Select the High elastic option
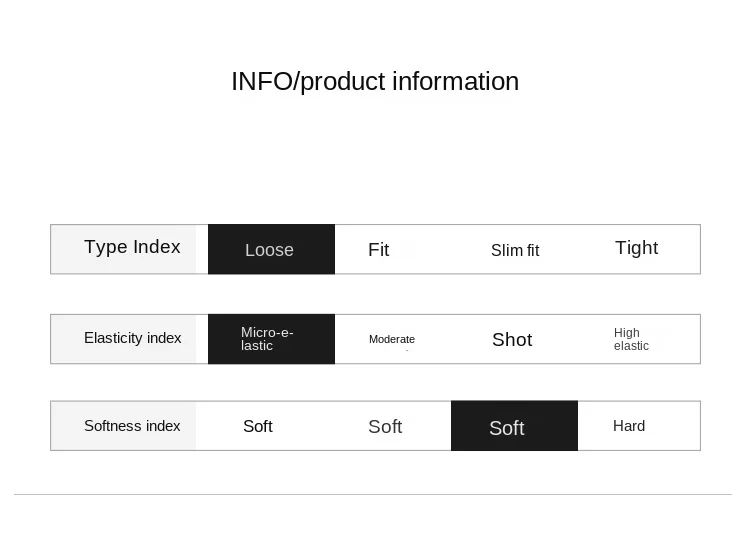 (x=631, y=339)
